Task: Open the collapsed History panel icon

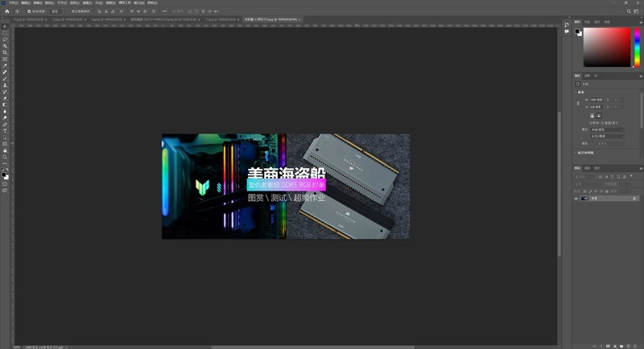Action: point(567,25)
